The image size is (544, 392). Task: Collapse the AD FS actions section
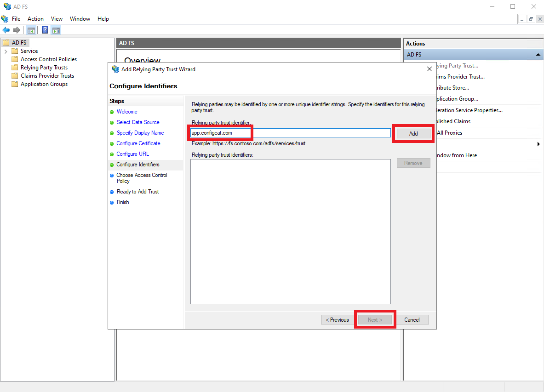[538, 55]
